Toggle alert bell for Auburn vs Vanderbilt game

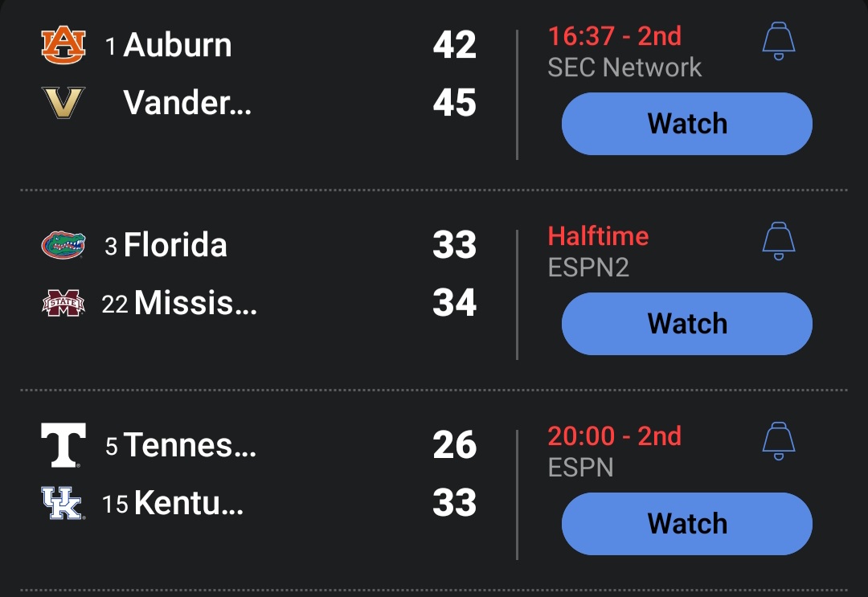(778, 41)
